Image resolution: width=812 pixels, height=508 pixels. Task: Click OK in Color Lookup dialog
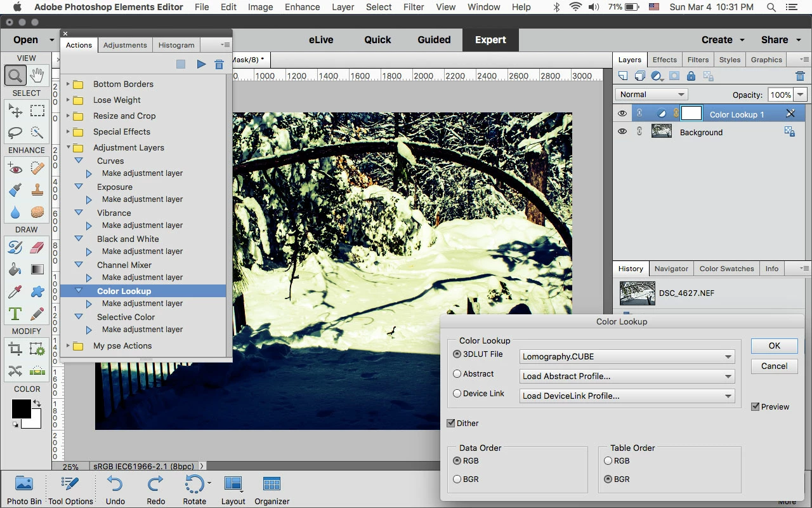[775, 346]
